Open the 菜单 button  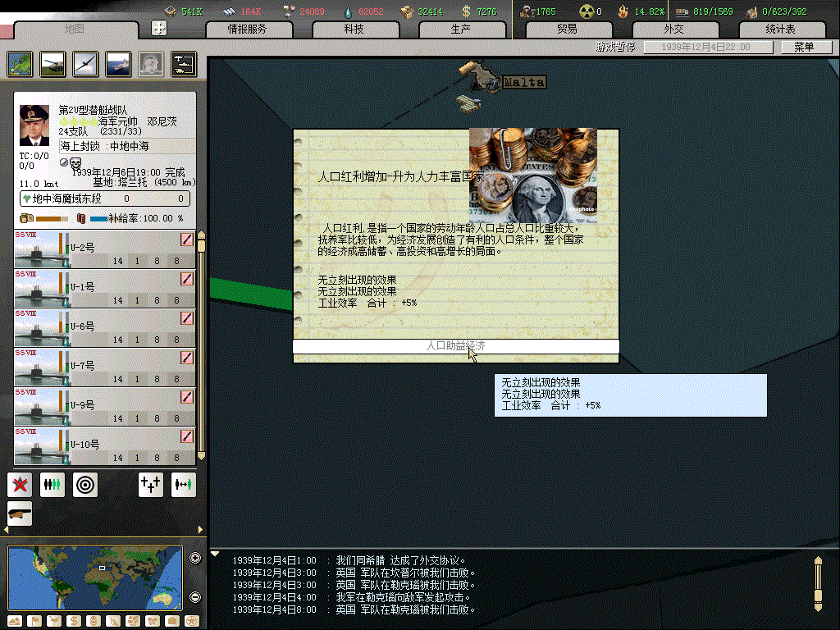[x=803, y=48]
